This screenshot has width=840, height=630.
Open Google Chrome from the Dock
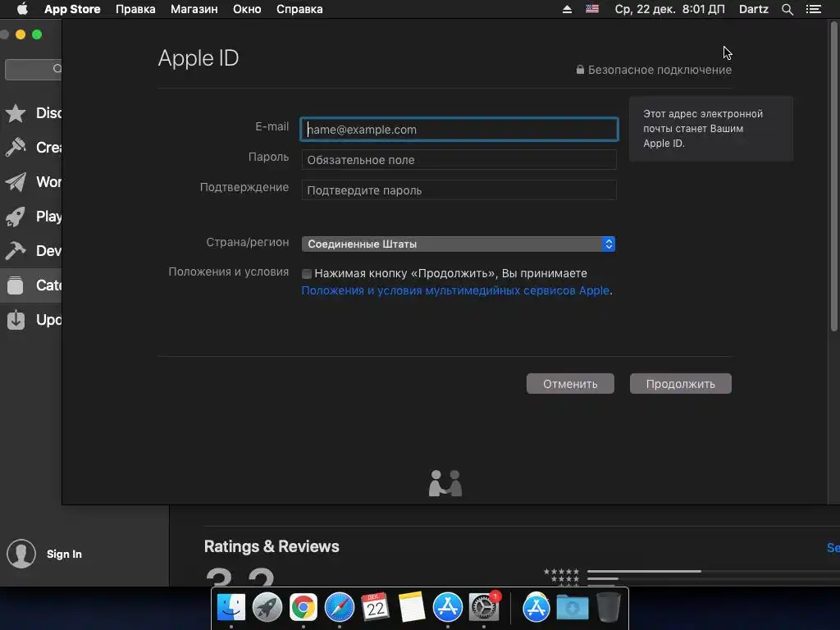click(x=304, y=608)
